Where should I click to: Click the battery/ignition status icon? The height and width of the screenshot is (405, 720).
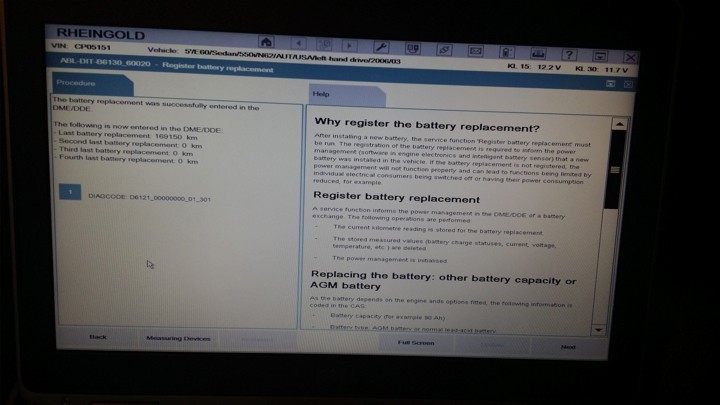click(x=506, y=52)
